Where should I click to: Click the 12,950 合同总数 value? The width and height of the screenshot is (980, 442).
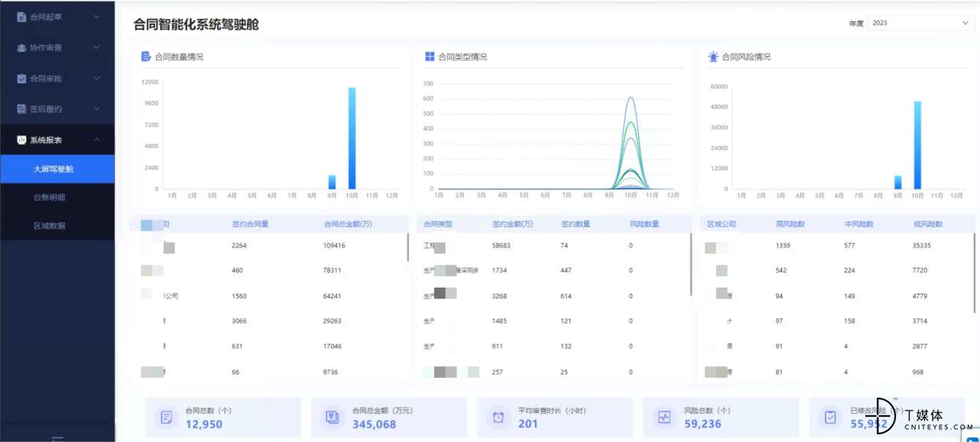[x=204, y=424]
